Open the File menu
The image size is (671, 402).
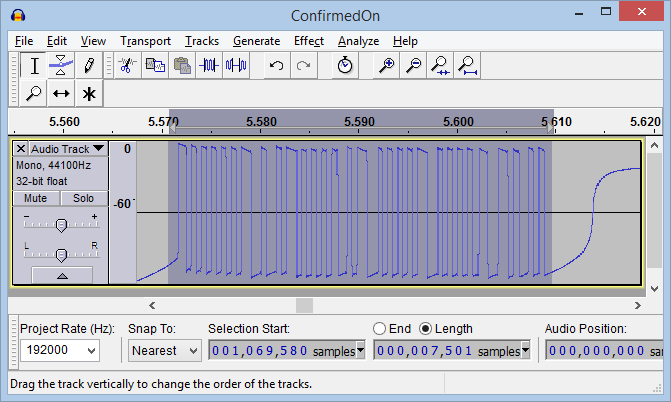24,41
